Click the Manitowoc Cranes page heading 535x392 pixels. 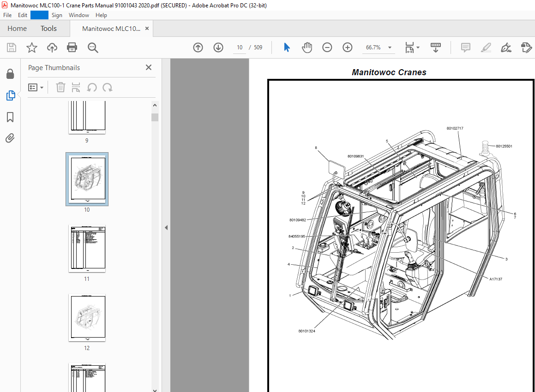[389, 72]
